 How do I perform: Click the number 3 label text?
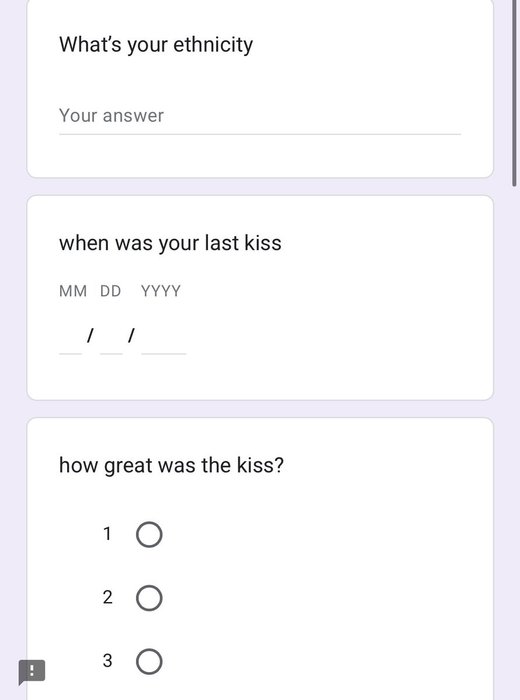pyautogui.click(x=107, y=661)
